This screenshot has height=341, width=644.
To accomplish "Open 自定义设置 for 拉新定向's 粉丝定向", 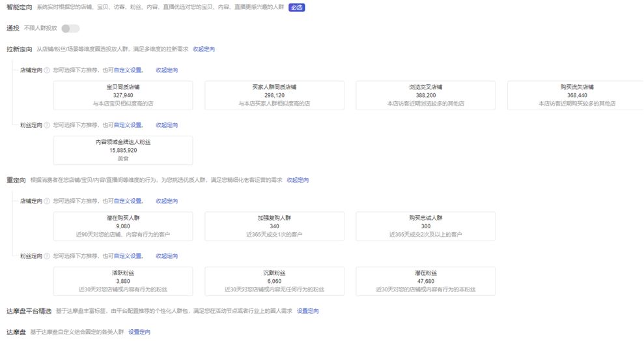I will click(128, 125).
